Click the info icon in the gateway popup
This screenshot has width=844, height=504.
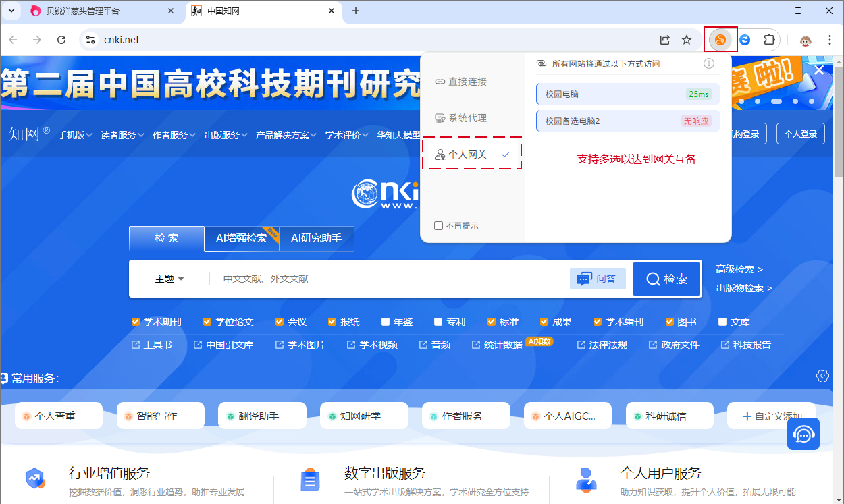(709, 63)
